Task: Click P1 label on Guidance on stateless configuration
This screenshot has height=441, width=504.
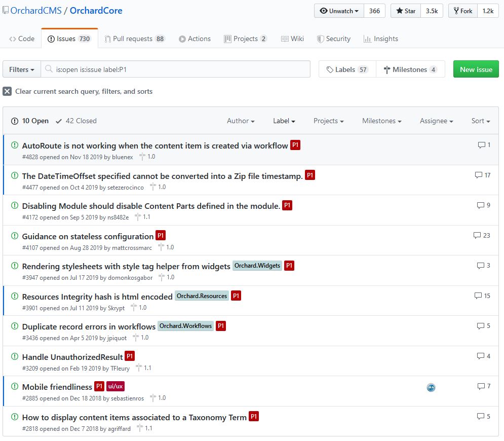Action: pos(161,236)
